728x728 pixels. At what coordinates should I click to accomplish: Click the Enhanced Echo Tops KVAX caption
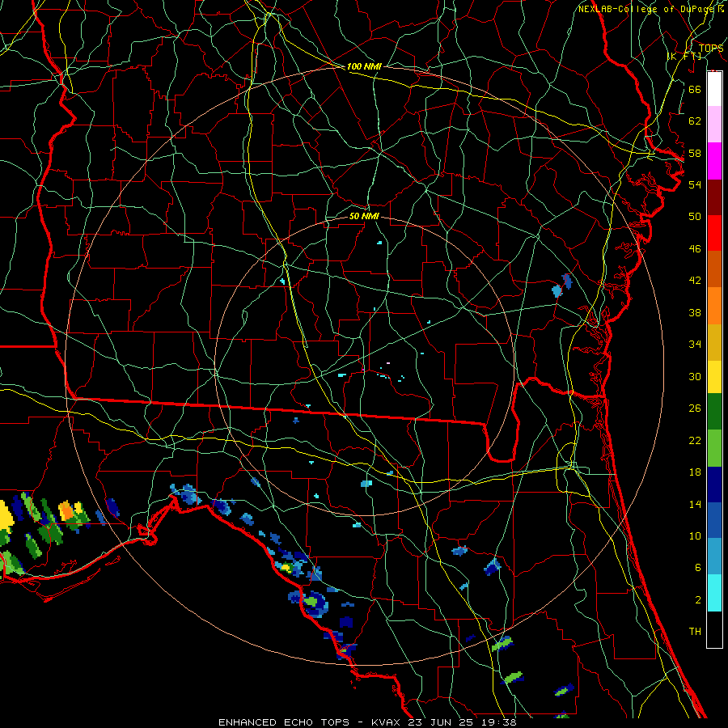(x=367, y=722)
